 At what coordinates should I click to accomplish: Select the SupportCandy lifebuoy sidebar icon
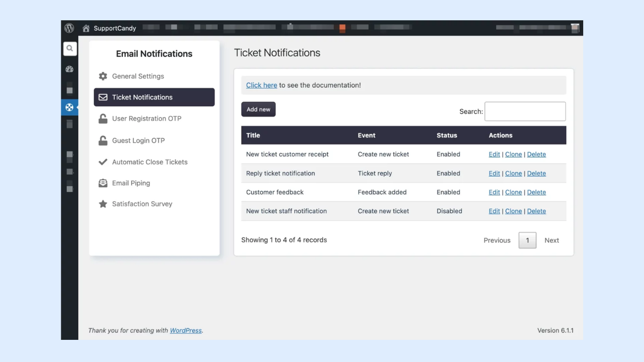click(70, 107)
